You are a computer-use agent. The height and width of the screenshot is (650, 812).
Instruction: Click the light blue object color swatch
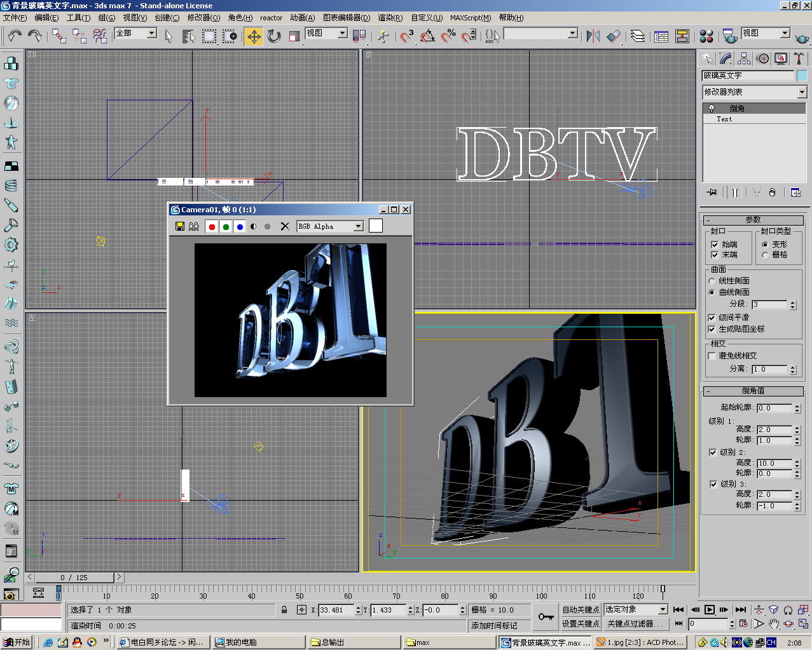tap(802, 76)
